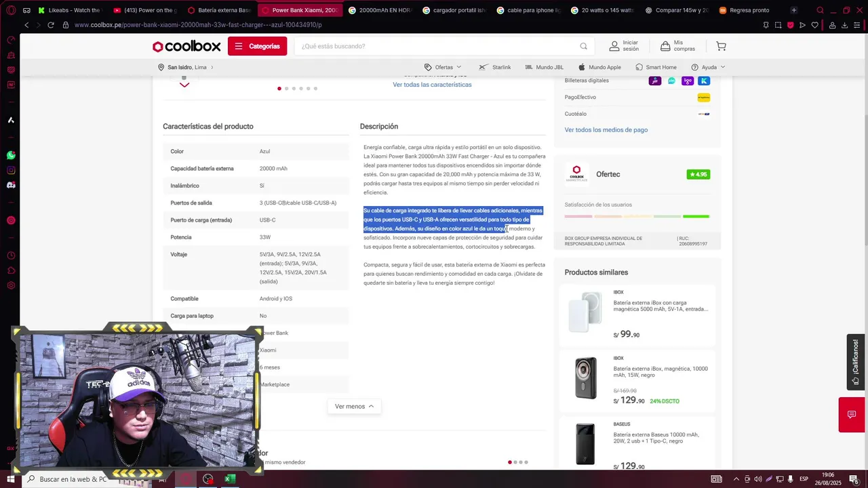
Task: Open browser downloads icon
Action: point(845,25)
